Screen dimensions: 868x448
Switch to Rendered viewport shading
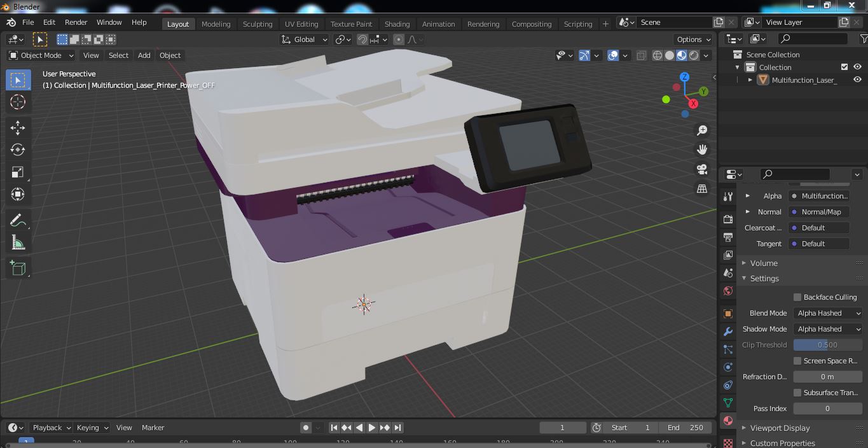click(x=694, y=55)
